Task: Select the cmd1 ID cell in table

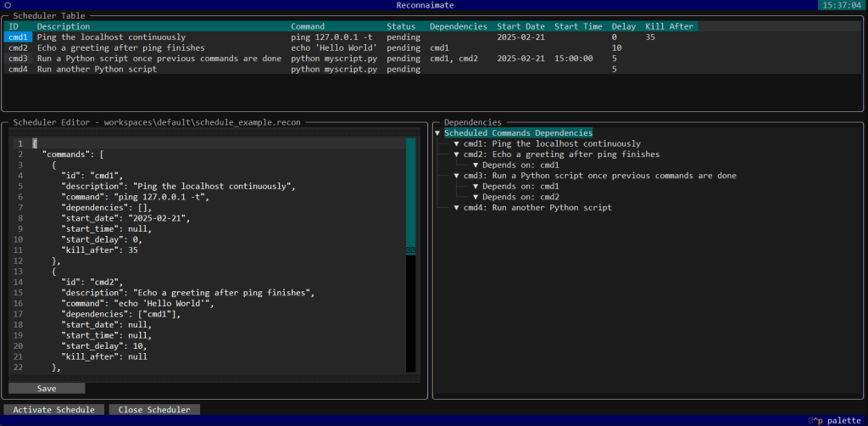Action: coord(18,37)
